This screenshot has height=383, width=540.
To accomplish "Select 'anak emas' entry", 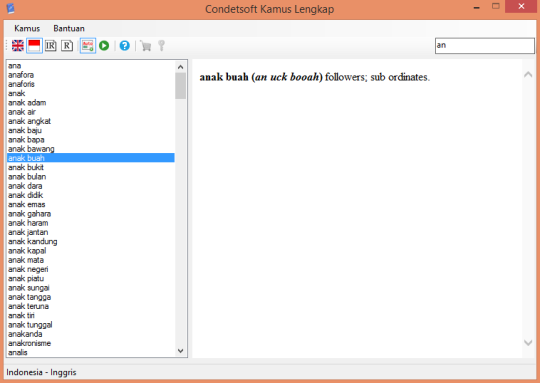I will (x=91, y=205).
